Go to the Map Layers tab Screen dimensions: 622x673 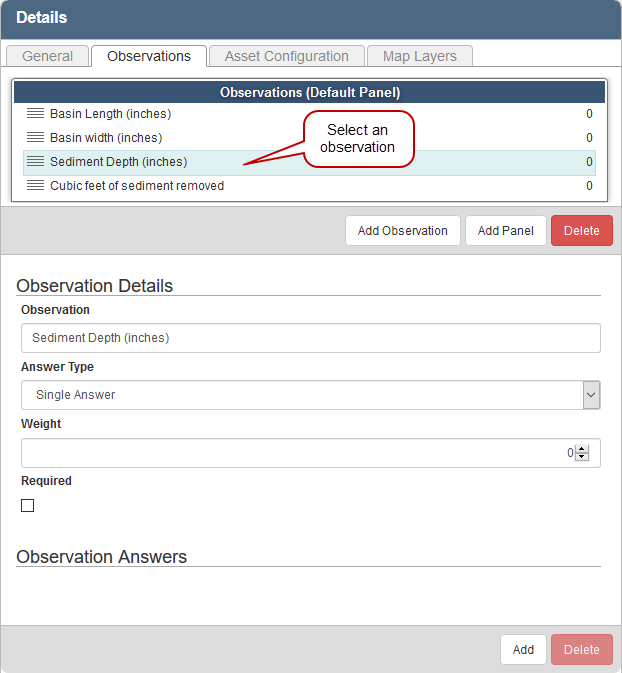click(419, 56)
